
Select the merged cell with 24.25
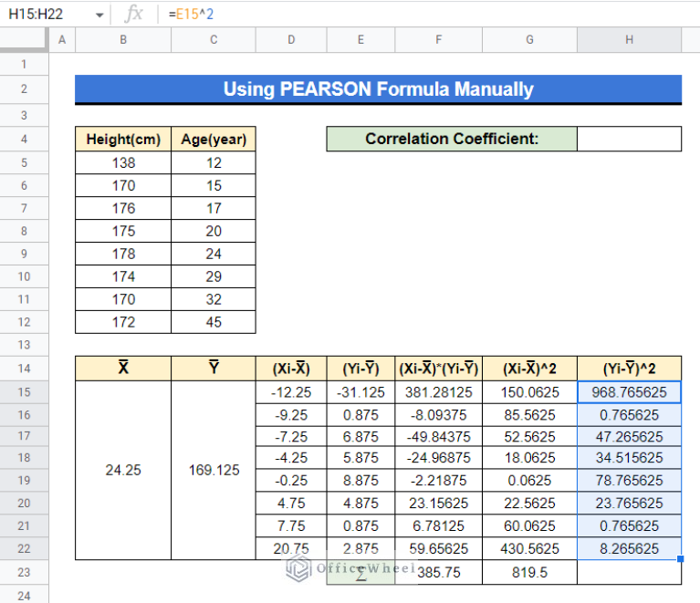pyautogui.click(x=123, y=471)
